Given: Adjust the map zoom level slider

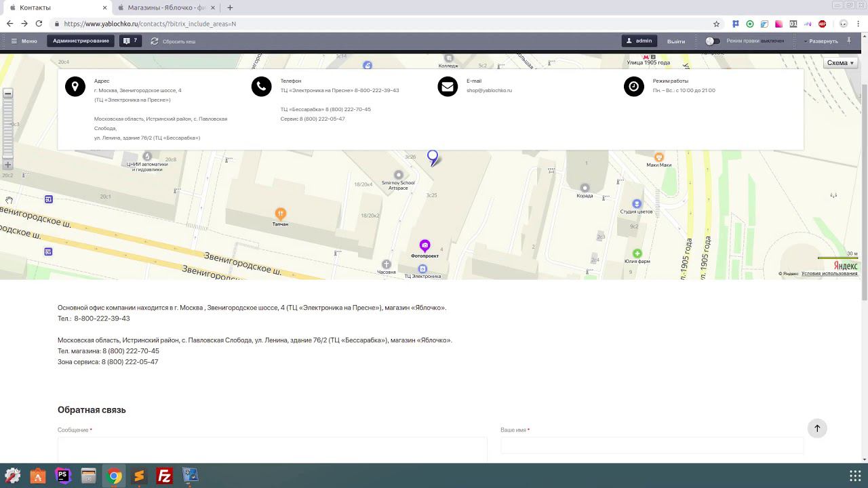Looking at the screenshot, I should click(8, 129).
